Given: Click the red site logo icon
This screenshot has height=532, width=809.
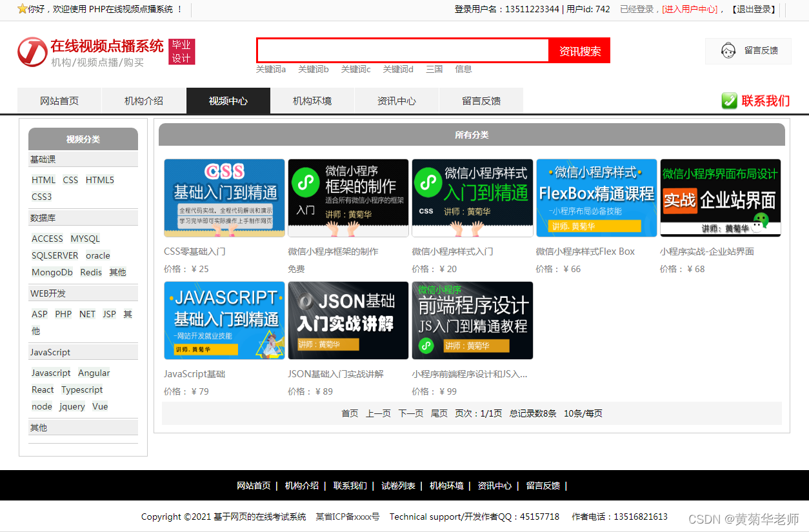Looking at the screenshot, I should (32, 52).
